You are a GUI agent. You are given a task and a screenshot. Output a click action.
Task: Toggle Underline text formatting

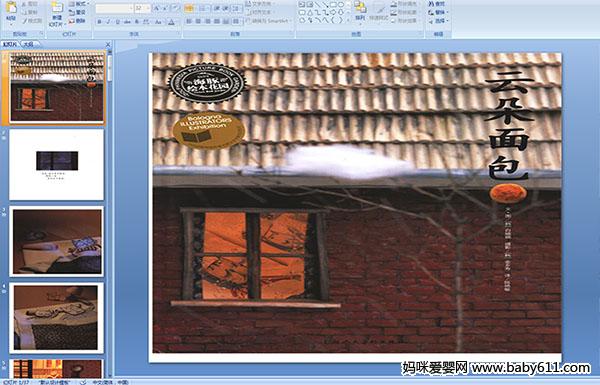click(117, 22)
